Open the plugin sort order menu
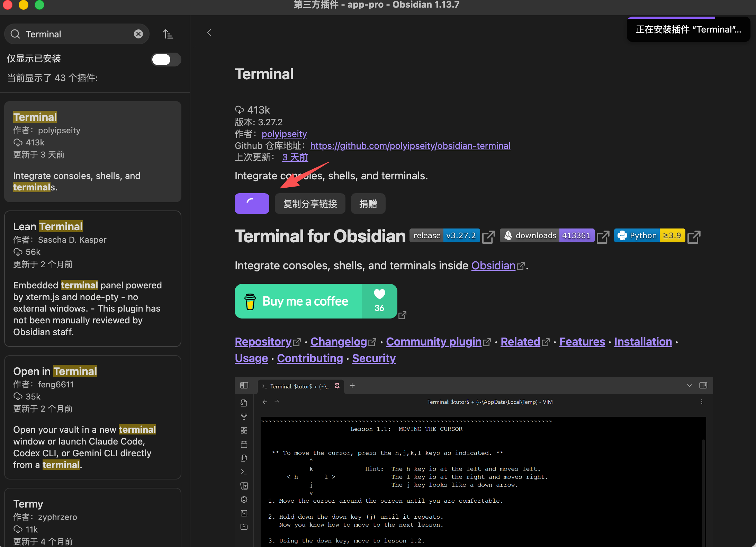The height and width of the screenshot is (547, 756). [x=168, y=34]
